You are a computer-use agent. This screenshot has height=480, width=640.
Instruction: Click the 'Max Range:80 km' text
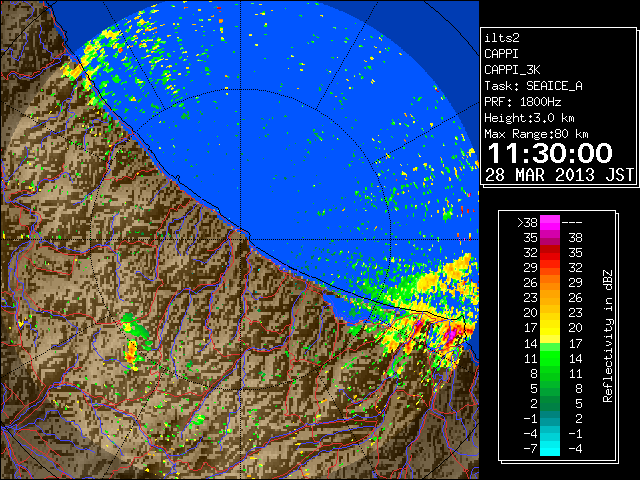click(x=536, y=134)
